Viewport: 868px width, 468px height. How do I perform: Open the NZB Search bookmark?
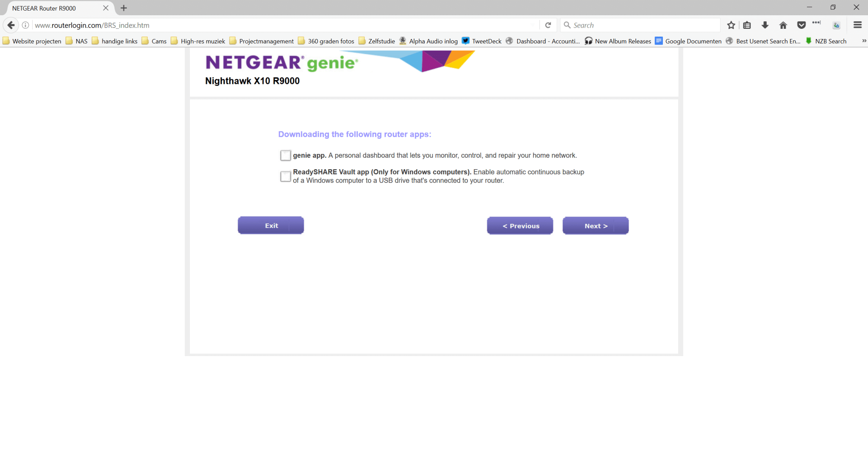point(826,41)
